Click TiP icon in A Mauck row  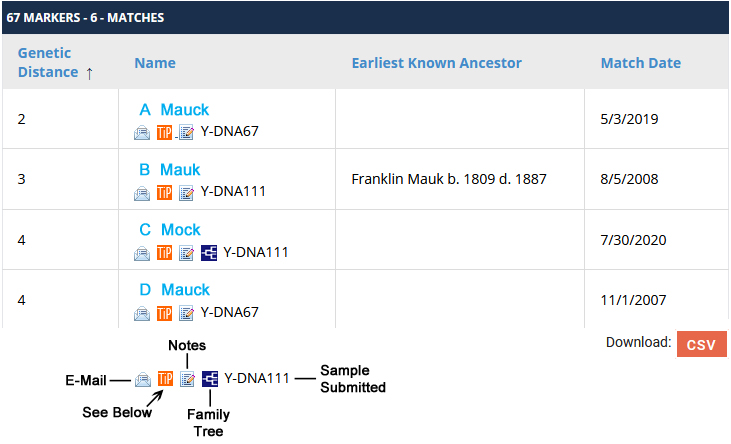tap(165, 132)
